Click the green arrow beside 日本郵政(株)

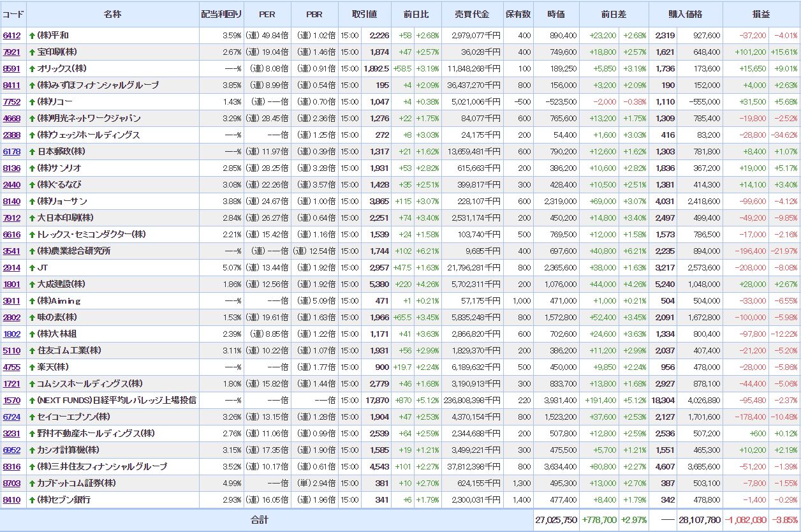(32, 152)
